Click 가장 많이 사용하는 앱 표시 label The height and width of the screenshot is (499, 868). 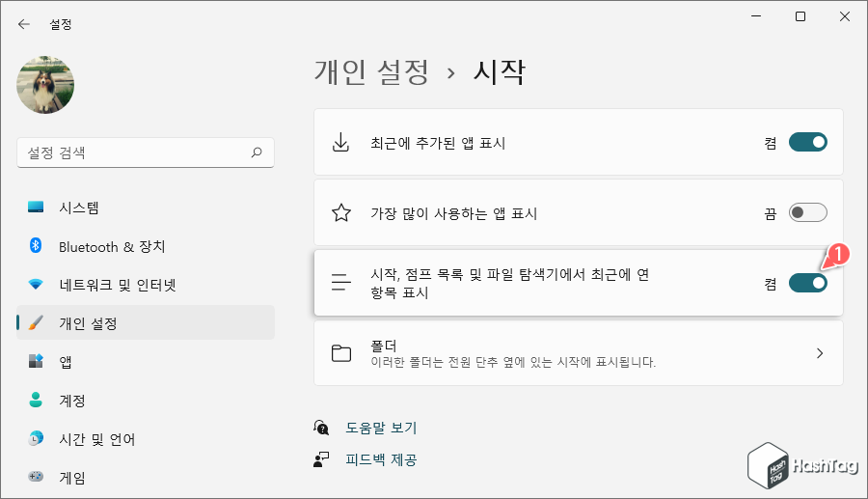454,213
